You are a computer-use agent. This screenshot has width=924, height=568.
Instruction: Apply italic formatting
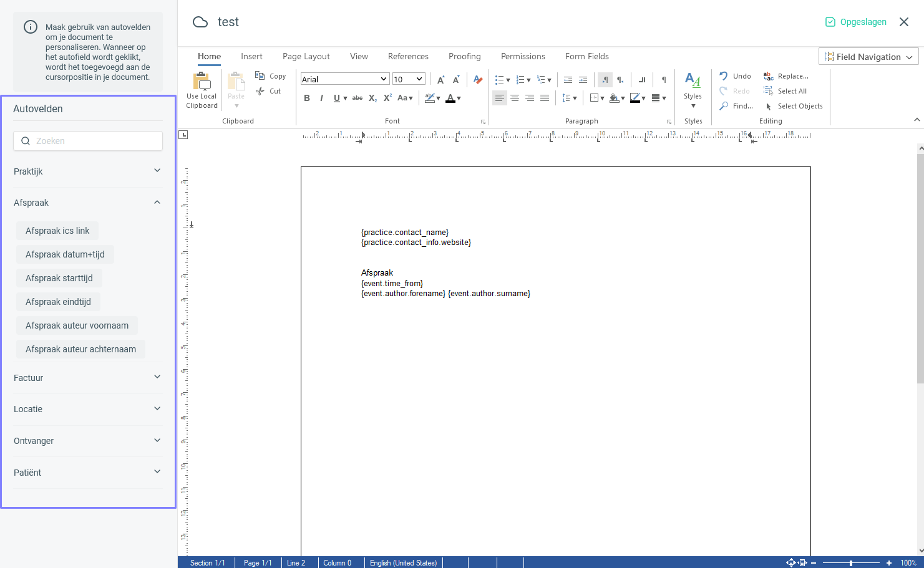tap(321, 98)
